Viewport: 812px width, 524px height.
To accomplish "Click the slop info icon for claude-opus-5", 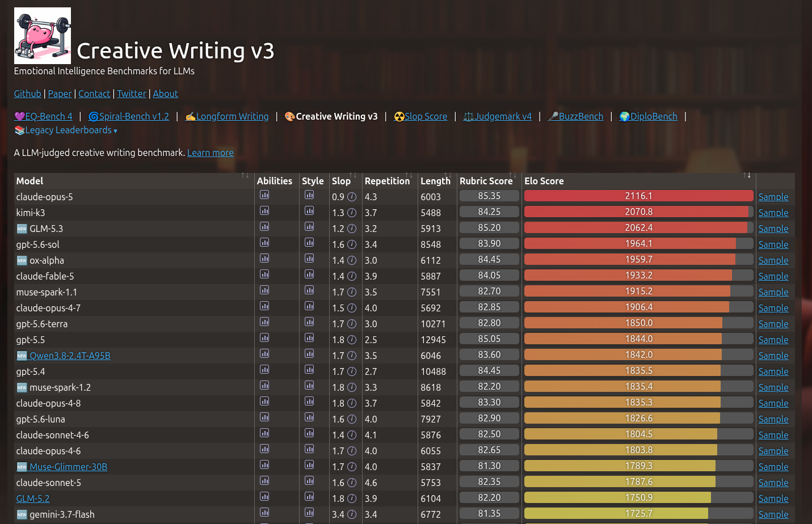I will pyautogui.click(x=352, y=197).
